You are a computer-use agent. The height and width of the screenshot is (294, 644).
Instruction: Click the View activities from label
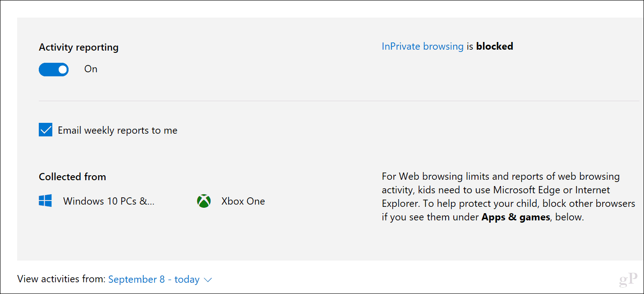coord(60,279)
